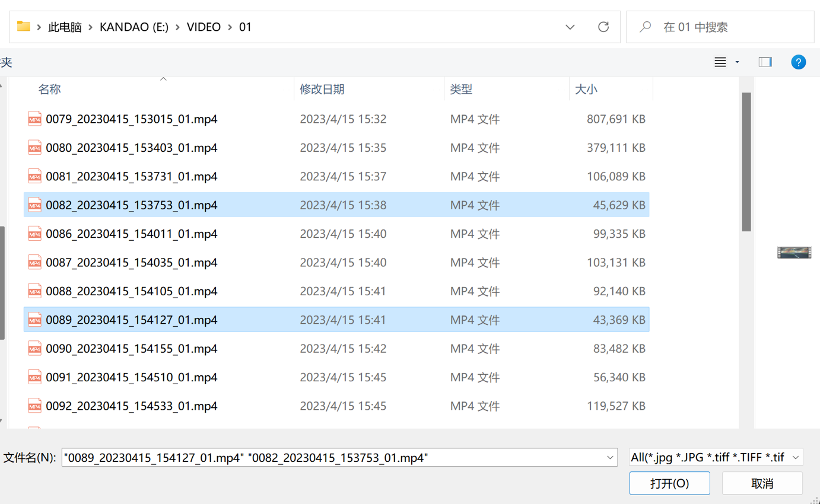Click the 取消 button
The height and width of the screenshot is (504, 820).
(x=762, y=483)
